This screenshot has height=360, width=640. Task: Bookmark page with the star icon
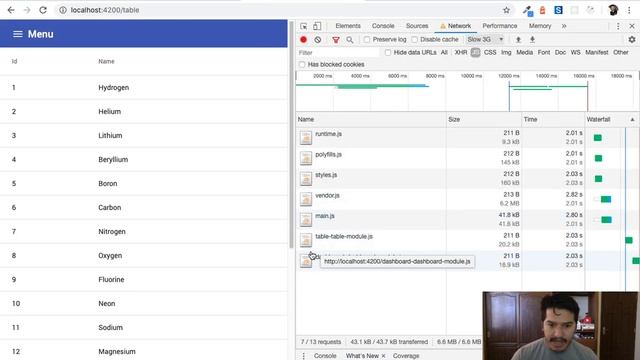[x=507, y=10]
